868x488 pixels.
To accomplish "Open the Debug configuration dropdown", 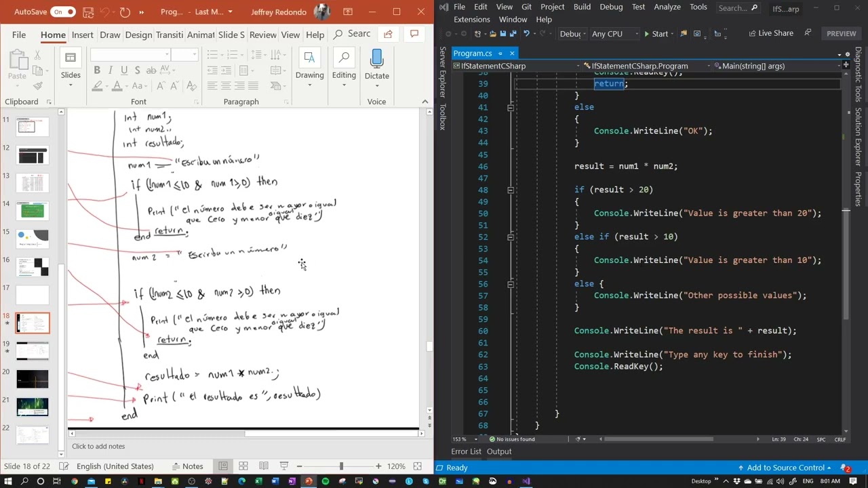I will click(x=573, y=34).
